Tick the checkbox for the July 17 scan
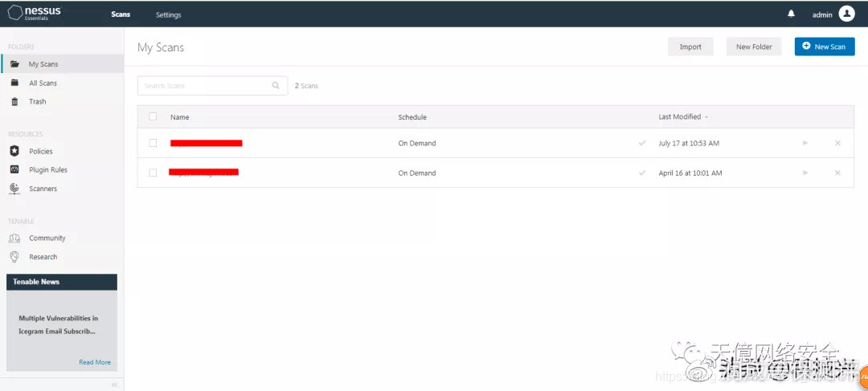The image size is (868, 391). click(x=153, y=143)
